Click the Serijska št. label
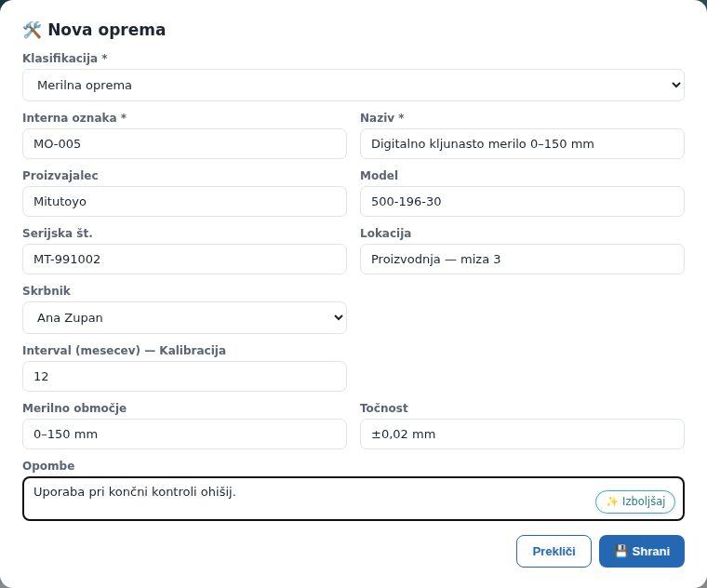This screenshot has width=707, height=588. [x=58, y=234]
